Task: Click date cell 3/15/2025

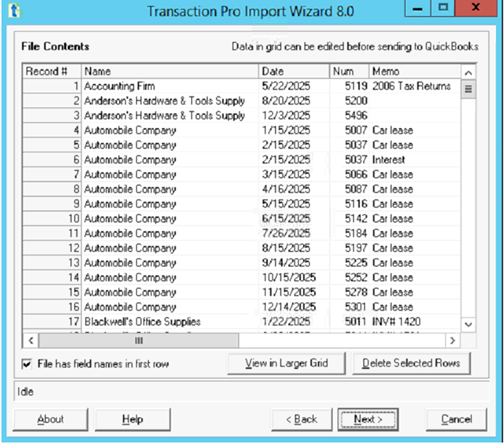Action: click(294, 174)
